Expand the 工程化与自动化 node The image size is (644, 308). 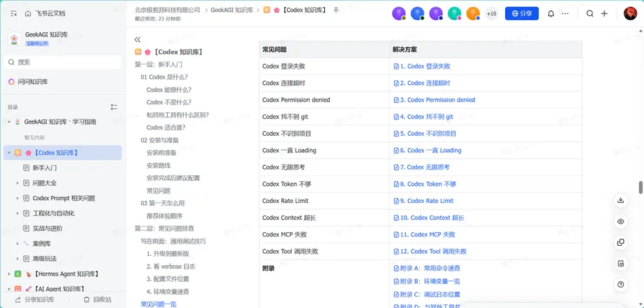tap(18, 213)
